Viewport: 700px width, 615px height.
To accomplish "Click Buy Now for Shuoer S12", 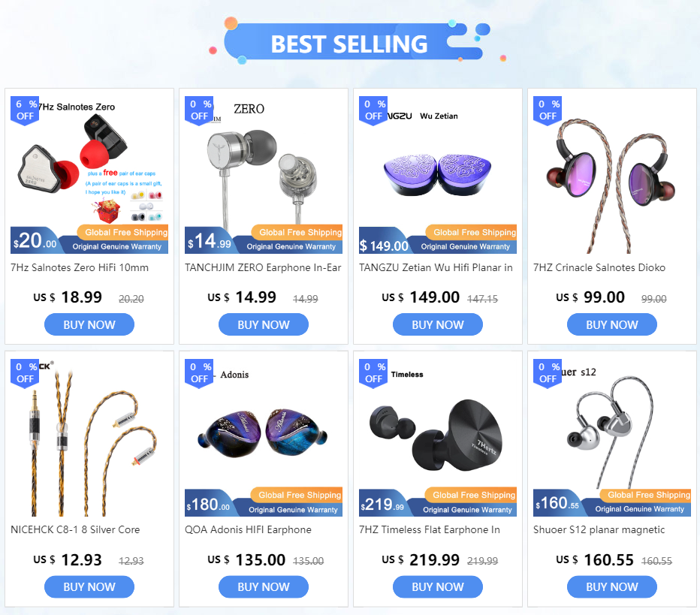I will click(x=612, y=587).
